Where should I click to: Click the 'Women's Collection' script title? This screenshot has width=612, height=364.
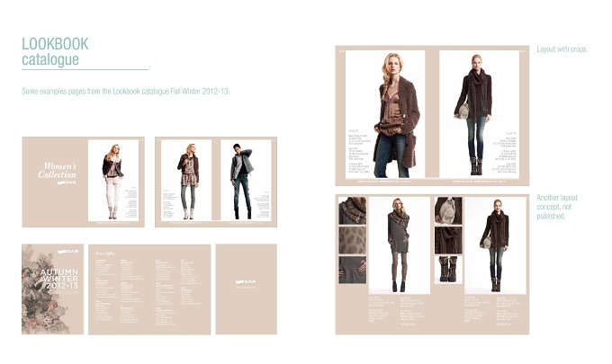[57, 170]
